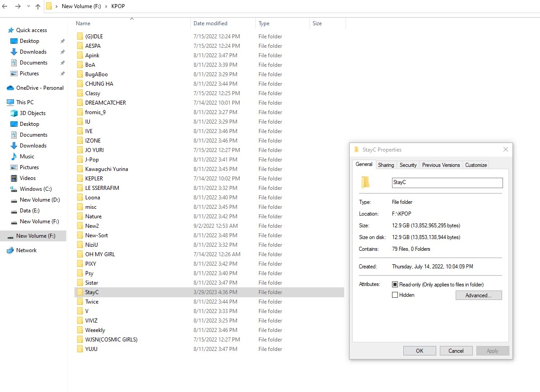Click New Volume (F:) breadcrumb in address bar

tap(81, 6)
